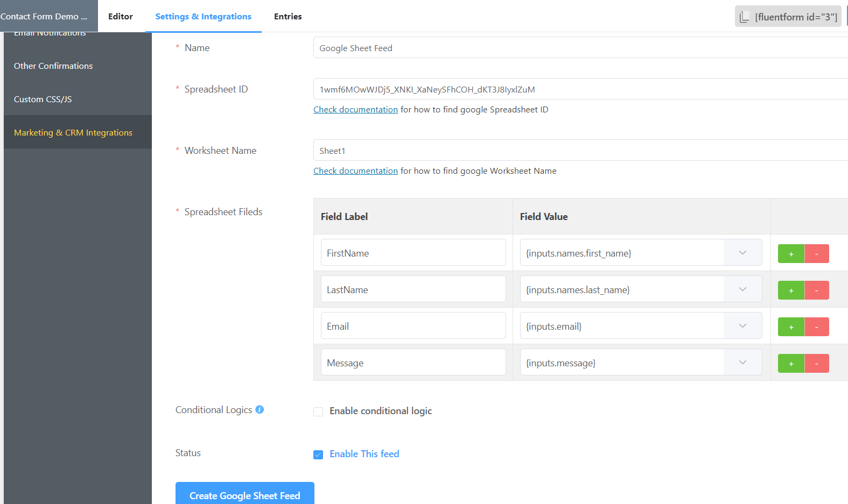Click the Contact Form Demo title
The image size is (848, 504).
[x=44, y=16]
